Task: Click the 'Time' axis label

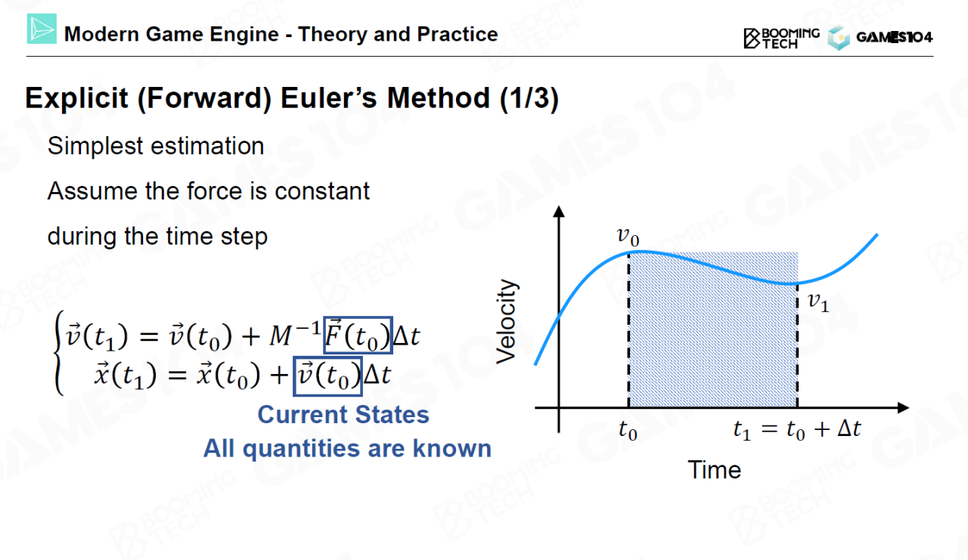Action: (x=714, y=470)
